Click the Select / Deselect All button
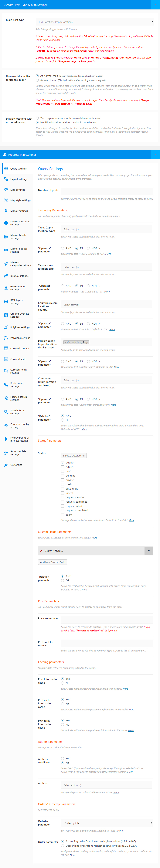 (74, 456)
